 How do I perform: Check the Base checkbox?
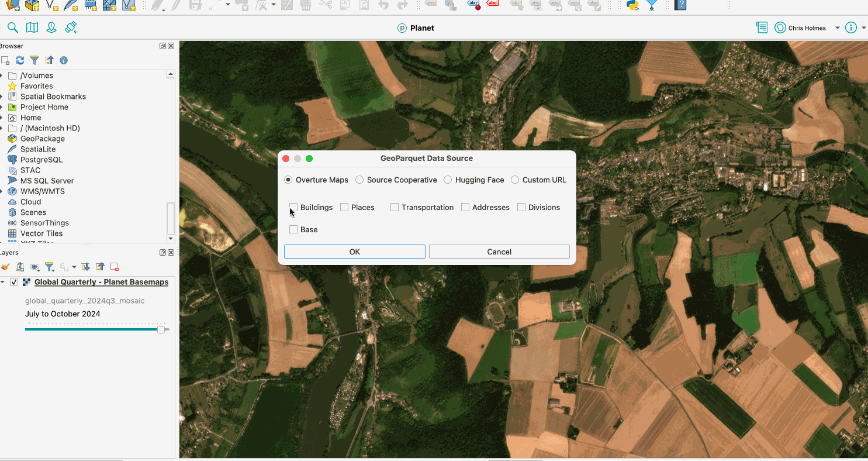click(293, 229)
